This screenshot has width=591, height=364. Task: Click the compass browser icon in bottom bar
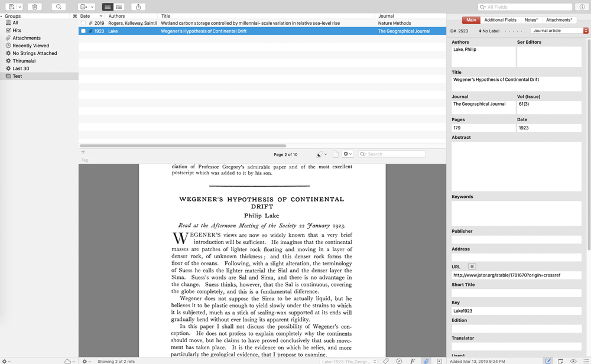(x=399, y=361)
